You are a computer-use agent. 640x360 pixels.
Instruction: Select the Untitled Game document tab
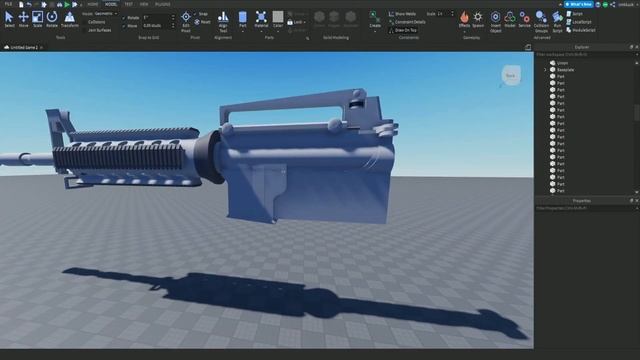click(x=23, y=47)
